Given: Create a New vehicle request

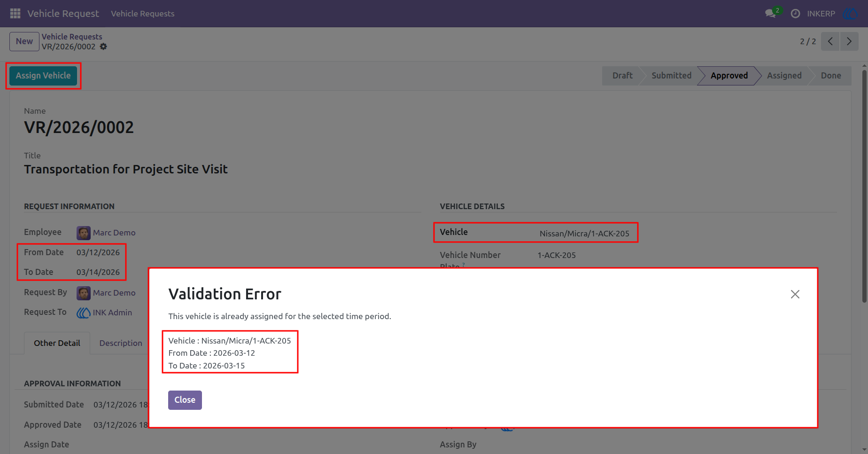Looking at the screenshot, I should [x=24, y=41].
